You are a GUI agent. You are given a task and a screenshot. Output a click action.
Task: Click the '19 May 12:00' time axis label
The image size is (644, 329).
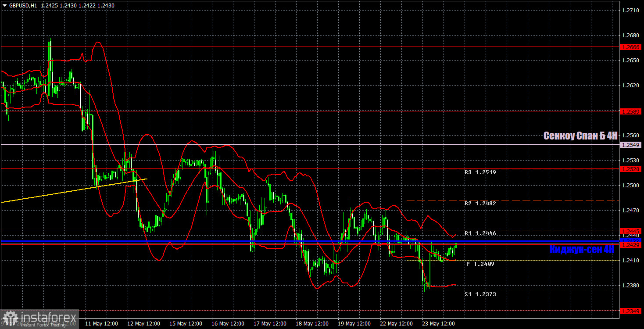click(354, 324)
